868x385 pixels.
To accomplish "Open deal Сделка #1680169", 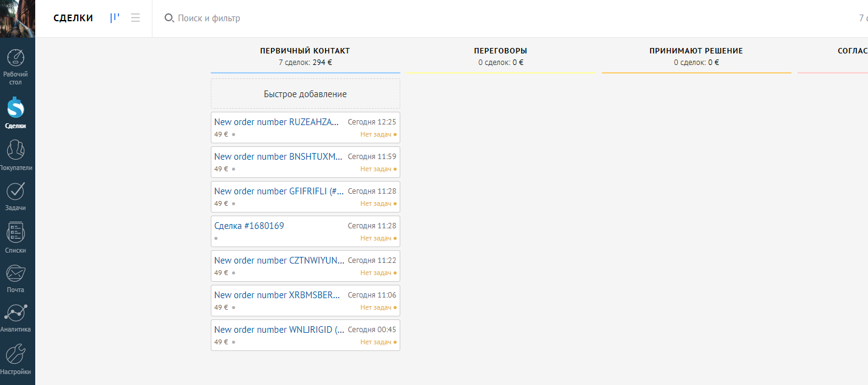I will [x=249, y=226].
